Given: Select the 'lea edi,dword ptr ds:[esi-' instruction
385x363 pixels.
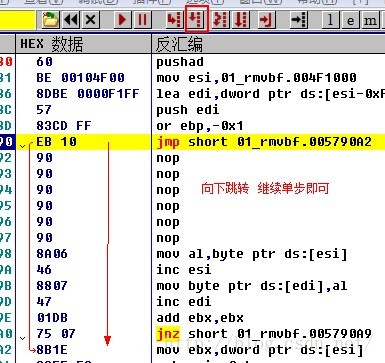Looking at the screenshot, I should point(271,94).
